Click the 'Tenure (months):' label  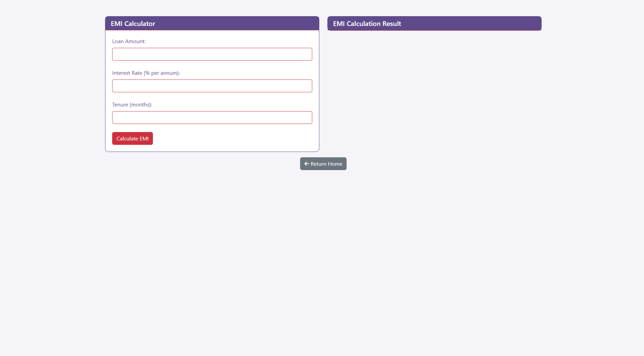pyautogui.click(x=132, y=105)
